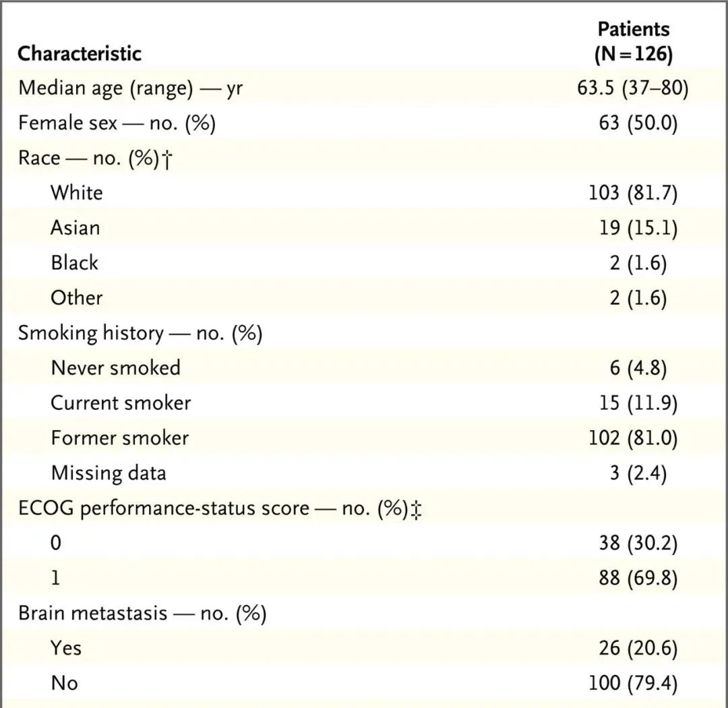The width and height of the screenshot is (728, 708).
Task: Click the Current smoker value 15 (11.9)
Action: pos(638,403)
